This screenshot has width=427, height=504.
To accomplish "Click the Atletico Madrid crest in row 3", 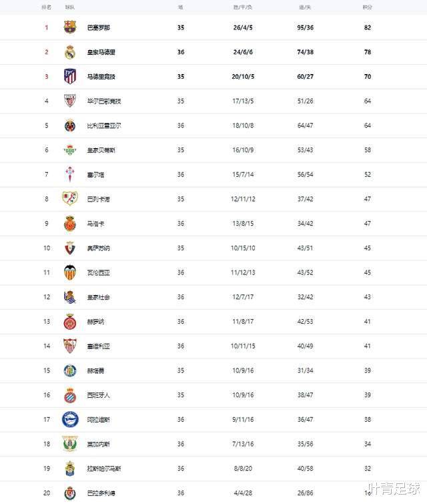I will pos(70,77).
